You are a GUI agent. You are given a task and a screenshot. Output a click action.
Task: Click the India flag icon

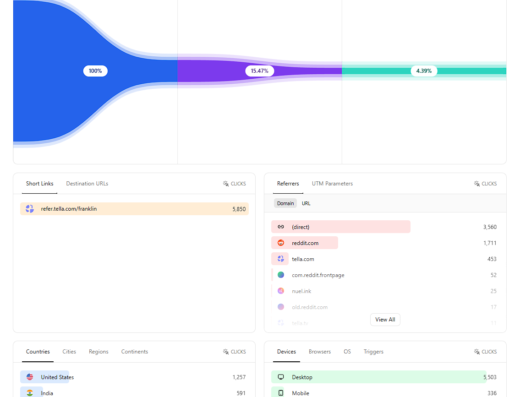click(x=30, y=393)
